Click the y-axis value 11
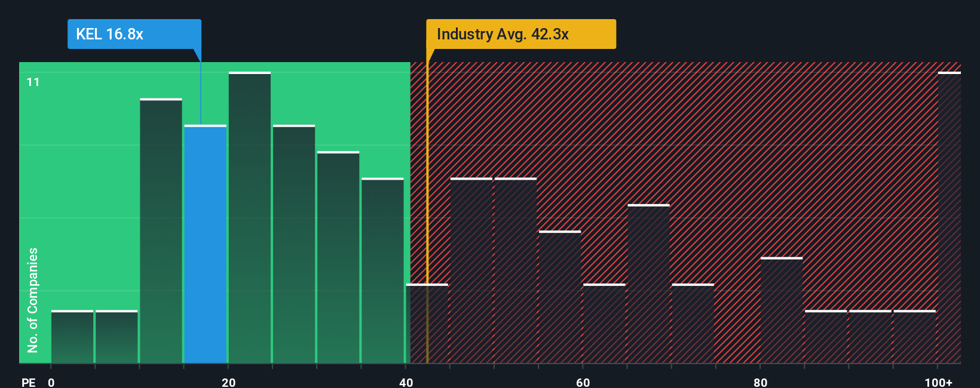The height and width of the screenshot is (388, 980). [x=33, y=82]
